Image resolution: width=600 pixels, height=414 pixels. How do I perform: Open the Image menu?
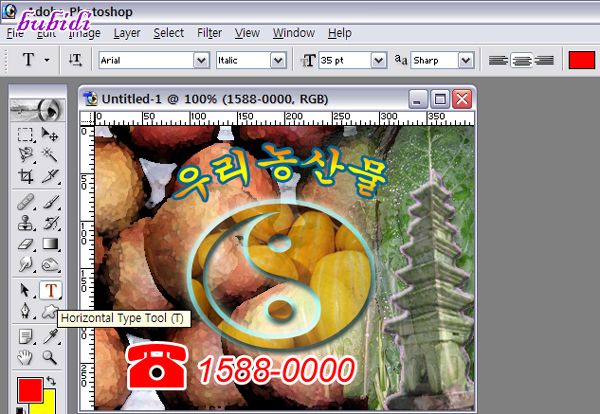(x=85, y=33)
